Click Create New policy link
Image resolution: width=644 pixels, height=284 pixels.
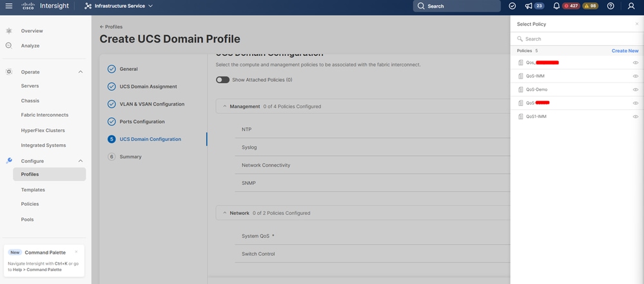point(625,51)
